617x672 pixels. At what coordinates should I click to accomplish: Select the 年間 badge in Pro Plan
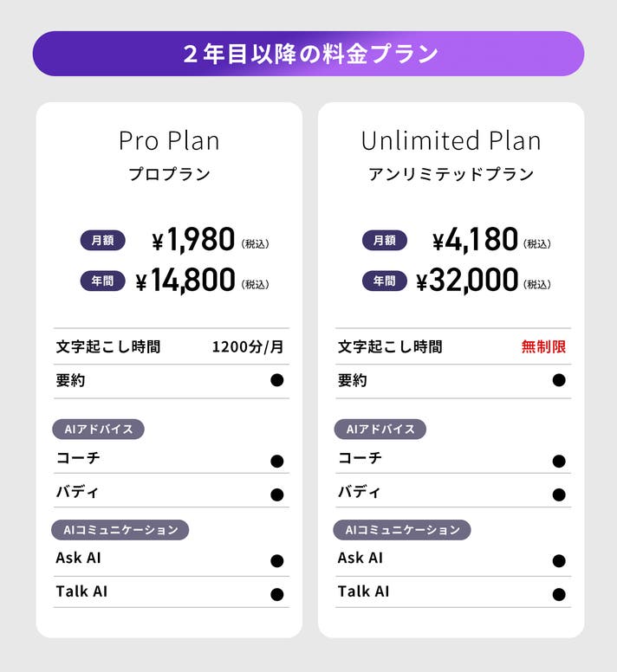(x=102, y=281)
